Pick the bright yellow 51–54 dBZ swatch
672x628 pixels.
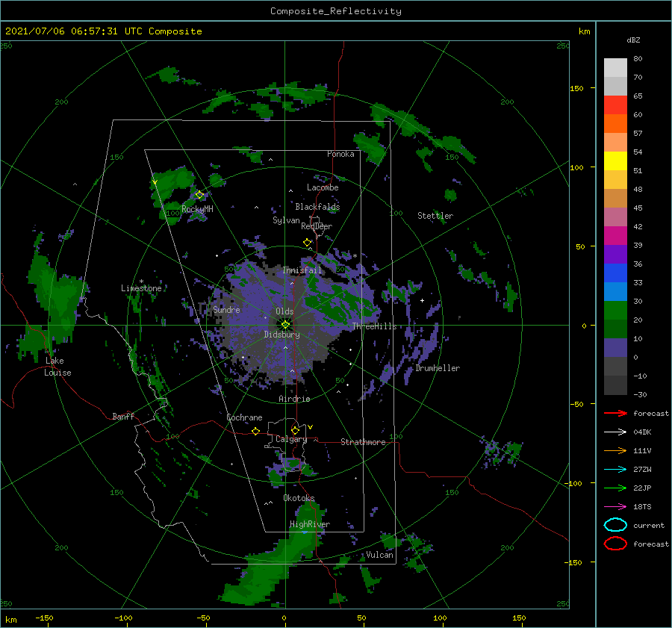coord(615,161)
